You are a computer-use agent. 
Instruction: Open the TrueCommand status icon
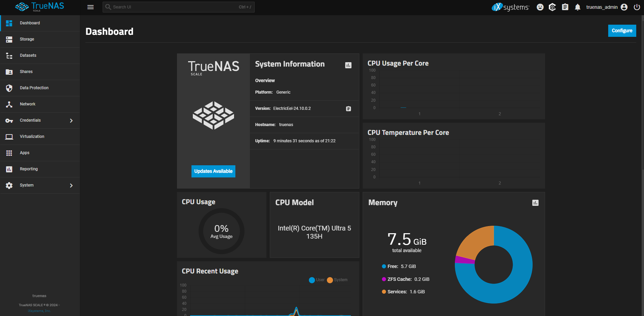point(552,7)
